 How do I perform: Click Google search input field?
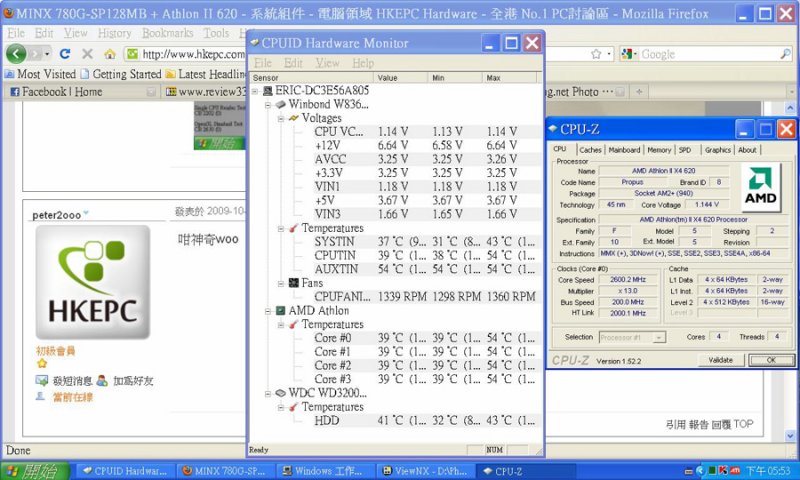[708, 54]
